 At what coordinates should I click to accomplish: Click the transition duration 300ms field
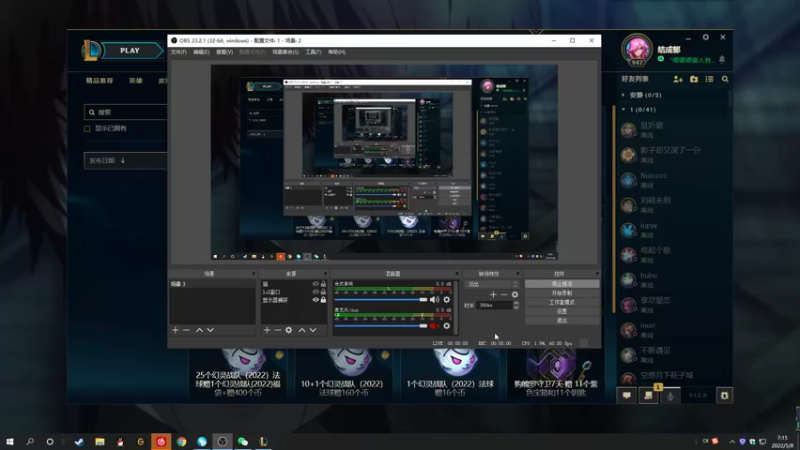coord(494,305)
